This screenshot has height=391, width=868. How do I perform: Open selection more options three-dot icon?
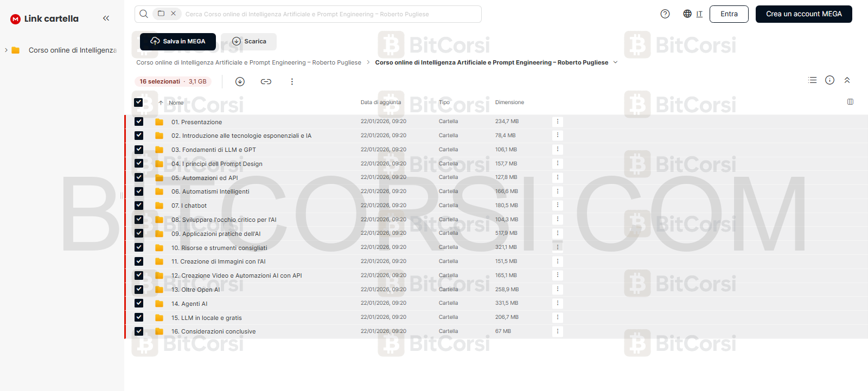(292, 81)
